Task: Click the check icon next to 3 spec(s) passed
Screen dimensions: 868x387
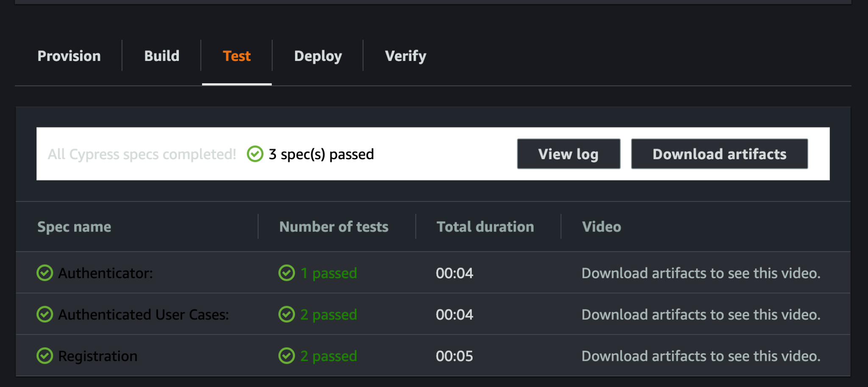Action: coord(255,154)
